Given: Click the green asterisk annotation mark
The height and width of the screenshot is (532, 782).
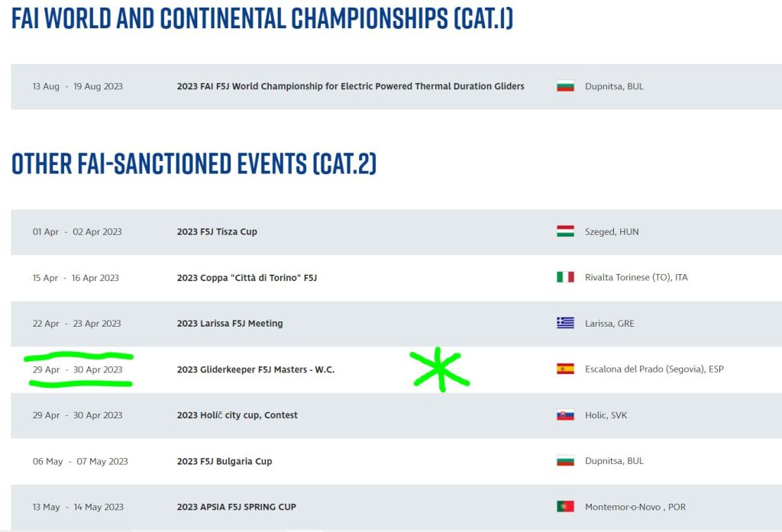Looking at the screenshot, I should (x=440, y=369).
